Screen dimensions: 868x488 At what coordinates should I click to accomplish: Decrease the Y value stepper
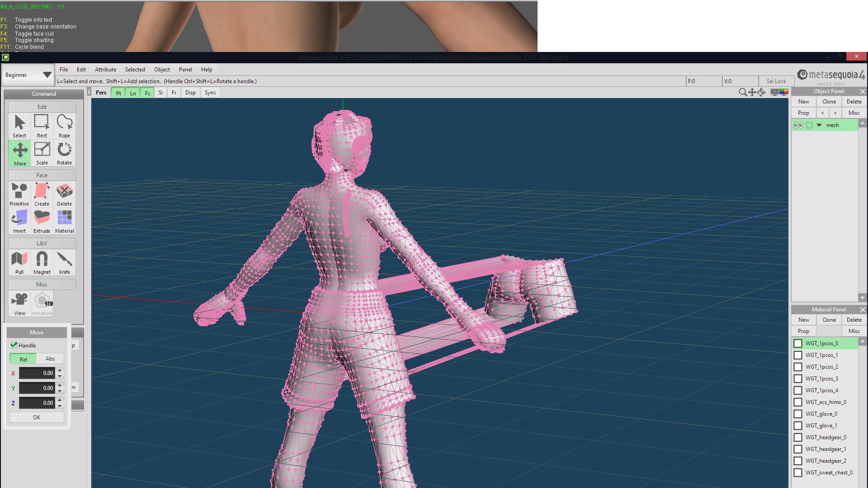click(x=60, y=391)
